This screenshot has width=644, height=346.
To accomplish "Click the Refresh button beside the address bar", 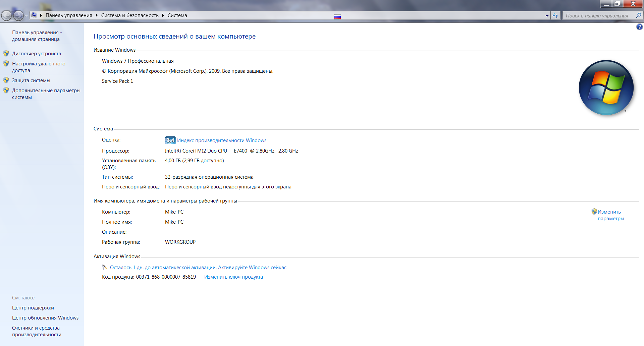I will point(555,16).
